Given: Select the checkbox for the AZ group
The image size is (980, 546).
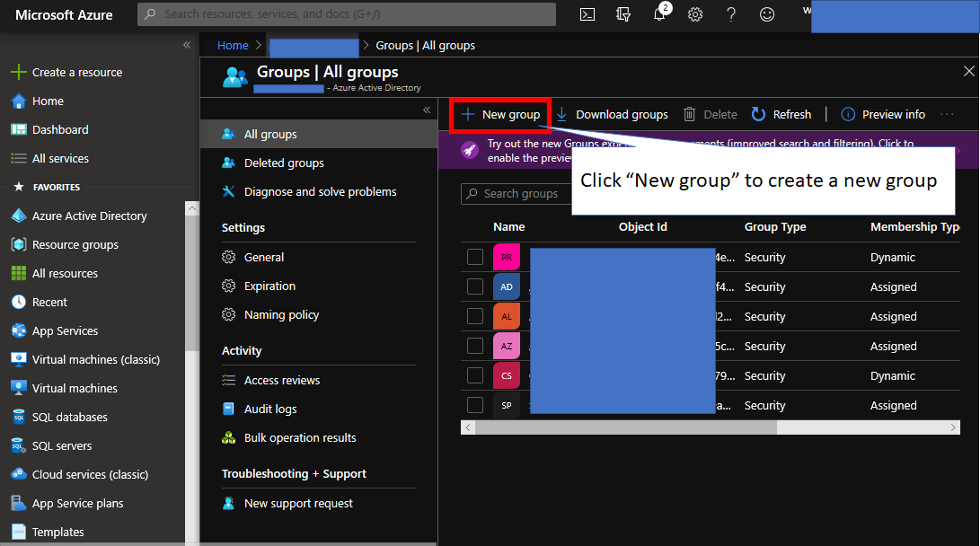Looking at the screenshot, I should click(x=475, y=346).
